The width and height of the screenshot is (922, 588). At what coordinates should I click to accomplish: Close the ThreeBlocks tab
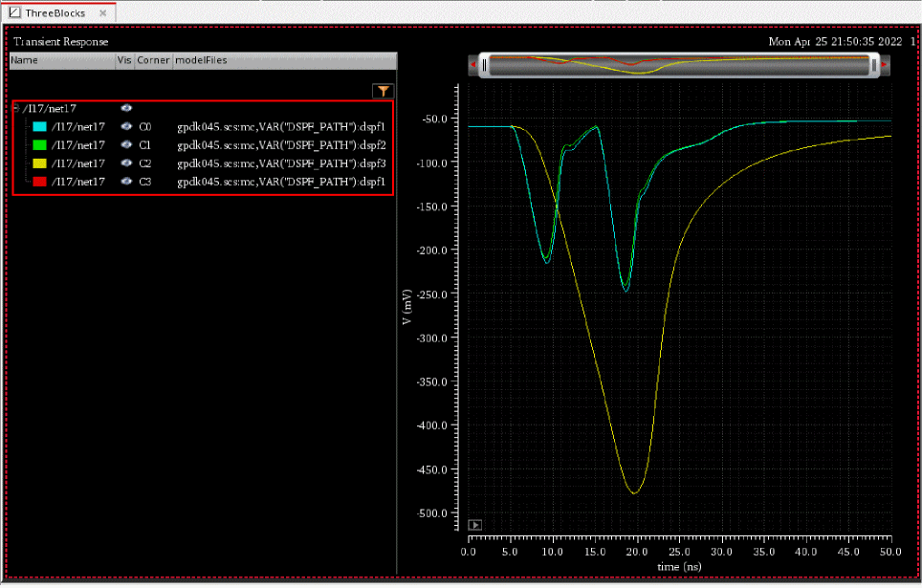click(x=103, y=13)
